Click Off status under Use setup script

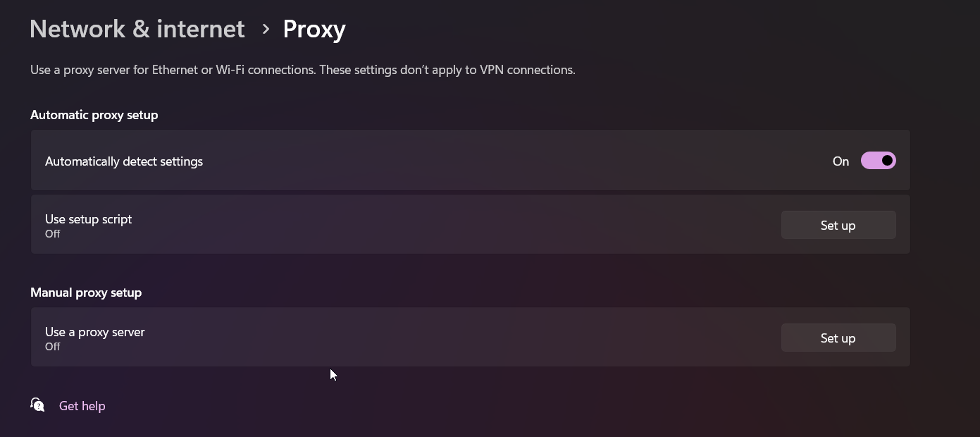[x=53, y=234]
